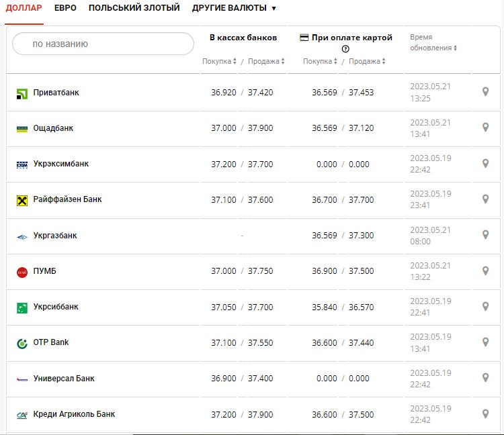Show OTP Bank location via pin icon
The width and height of the screenshot is (504, 435).
coord(485,342)
